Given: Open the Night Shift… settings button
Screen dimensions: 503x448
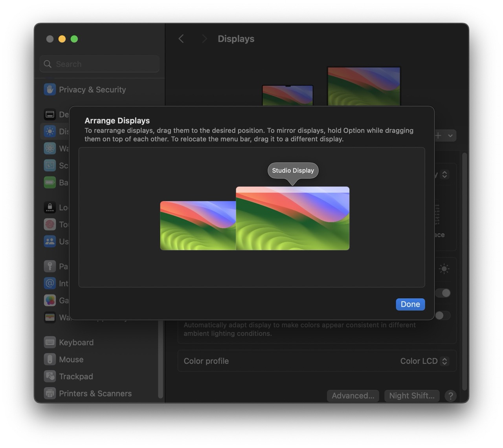Looking at the screenshot, I should click(411, 396).
